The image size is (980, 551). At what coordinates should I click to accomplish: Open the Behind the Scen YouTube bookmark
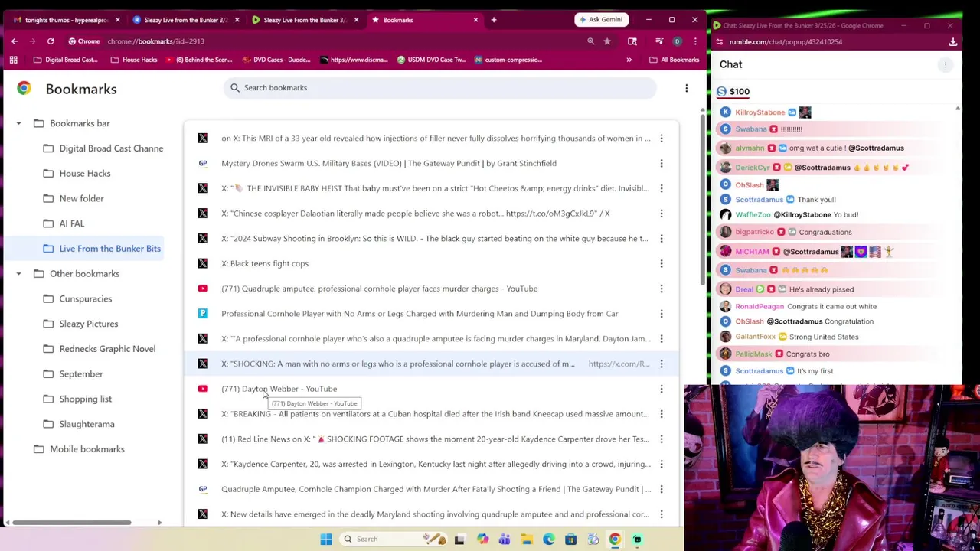pyautogui.click(x=198, y=60)
